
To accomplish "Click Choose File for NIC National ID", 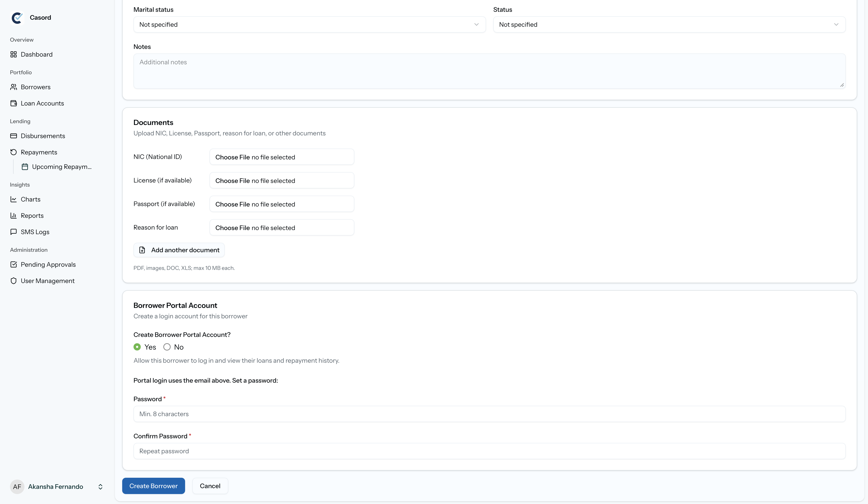I will [232, 157].
